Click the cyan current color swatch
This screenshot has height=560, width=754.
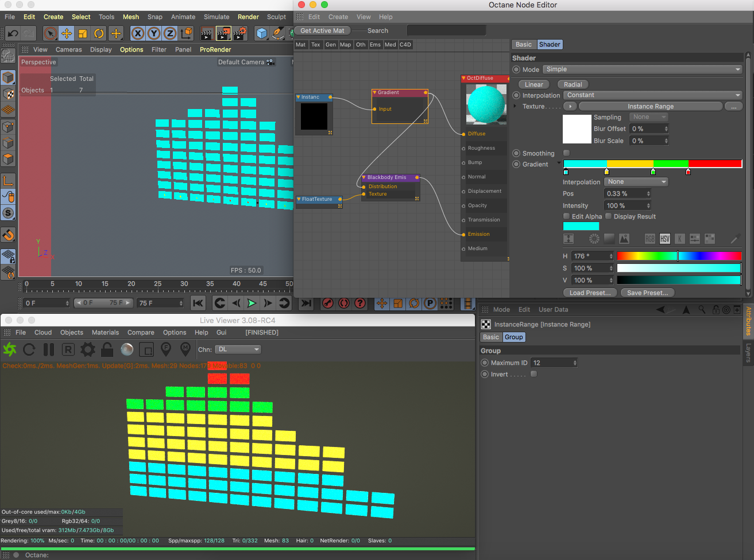pos(581,226)
